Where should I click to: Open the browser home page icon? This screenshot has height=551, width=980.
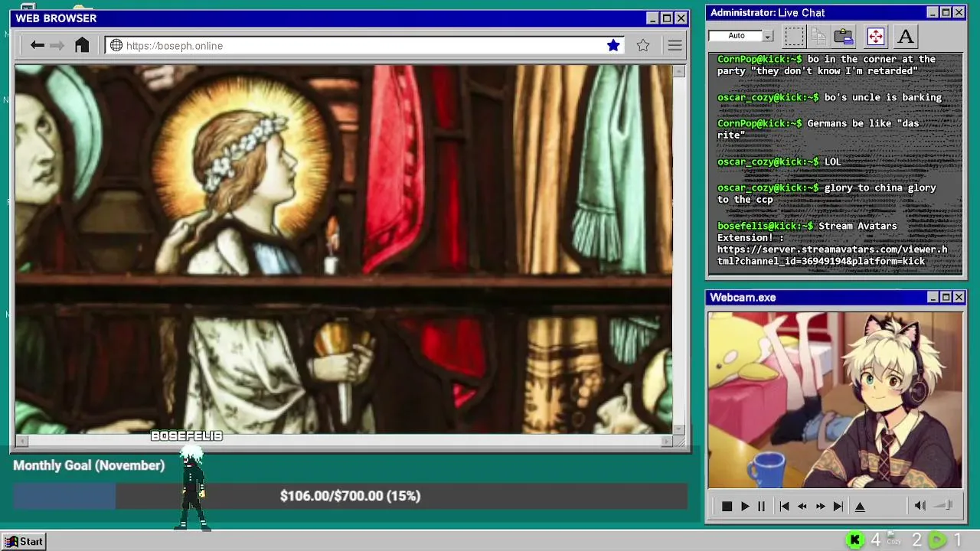pyautogui.click(x=82, y=45)
